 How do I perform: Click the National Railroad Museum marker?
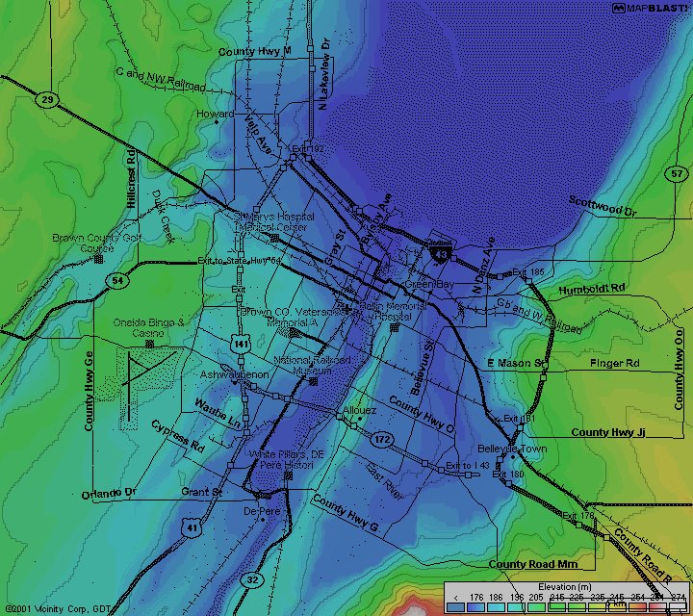tap(314, 381)
